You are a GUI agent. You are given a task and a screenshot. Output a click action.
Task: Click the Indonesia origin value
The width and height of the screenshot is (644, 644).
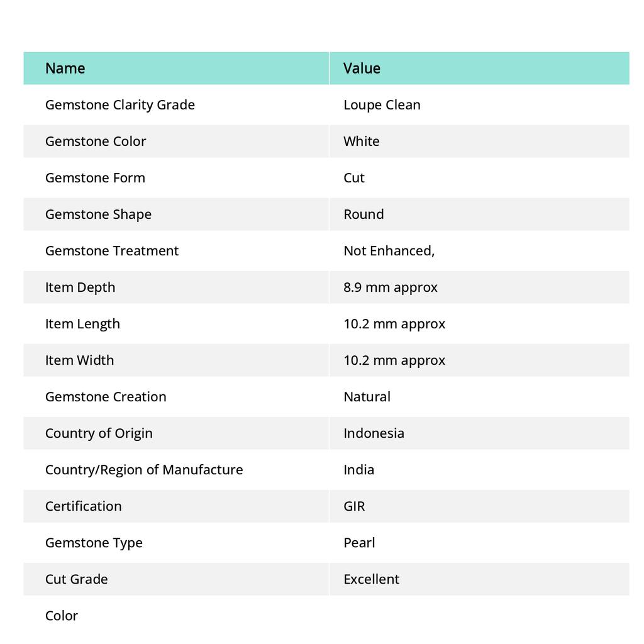[x=374, y=433]
